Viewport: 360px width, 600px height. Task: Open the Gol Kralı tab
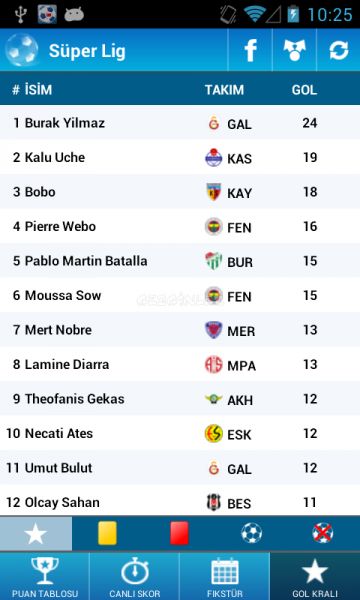(315, 576)
